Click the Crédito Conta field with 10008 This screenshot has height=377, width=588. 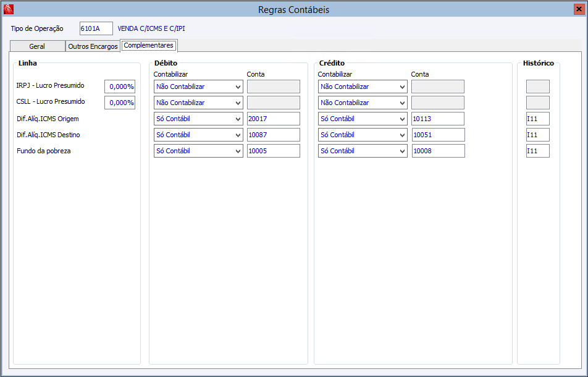click(437, 151)
